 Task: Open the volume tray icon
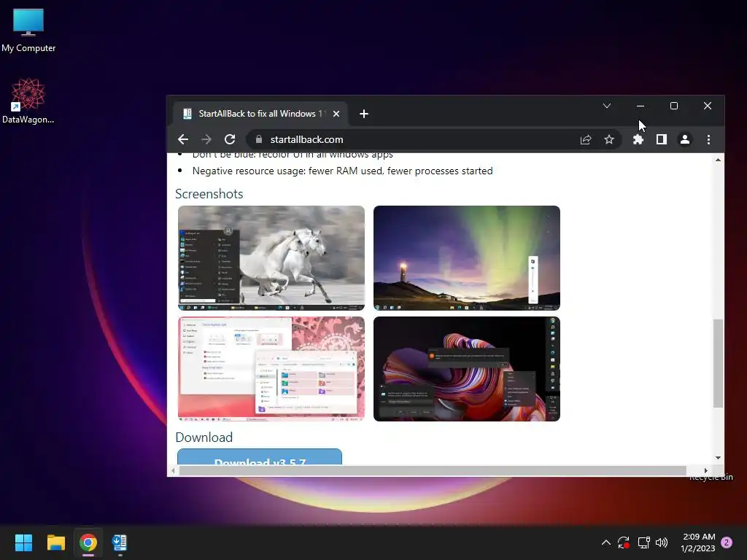662,542
